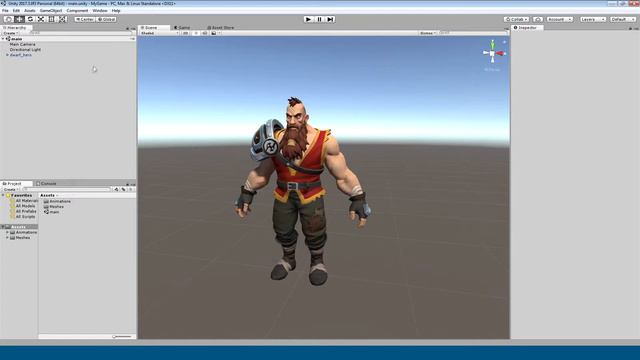640x360 pixels.
Task: Open the Cloud services icon button
Action: pos(538,19)
